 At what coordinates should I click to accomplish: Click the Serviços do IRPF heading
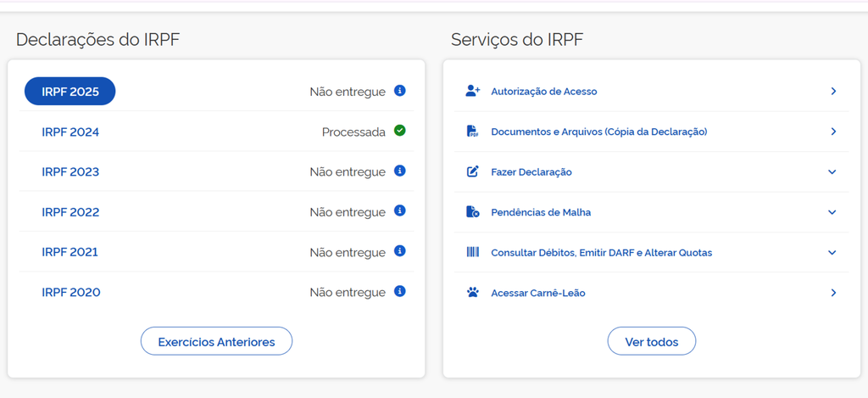[517, 40]
